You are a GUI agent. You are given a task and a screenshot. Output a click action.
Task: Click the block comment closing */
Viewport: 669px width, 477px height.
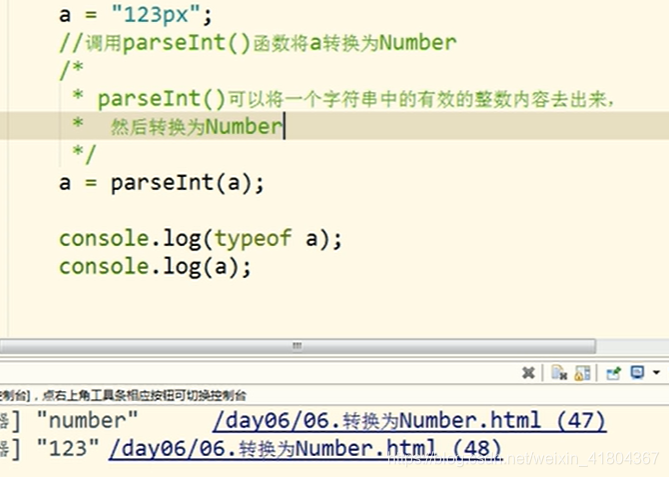84,154
